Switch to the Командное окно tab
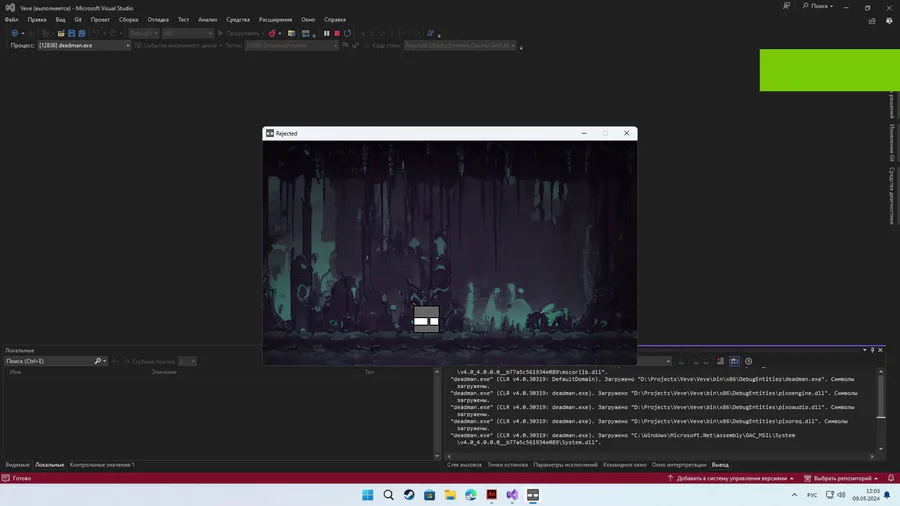 (x=624, y=465)
